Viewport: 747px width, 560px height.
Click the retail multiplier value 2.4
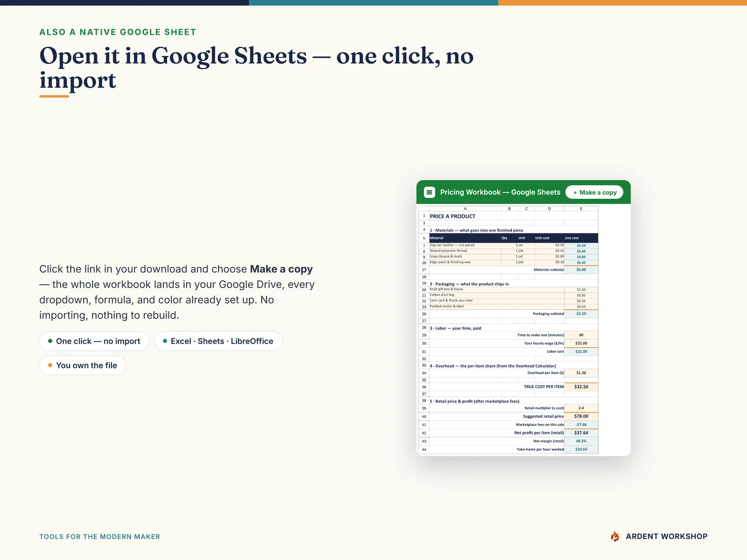pyautogui.click(x=581, y=408)
